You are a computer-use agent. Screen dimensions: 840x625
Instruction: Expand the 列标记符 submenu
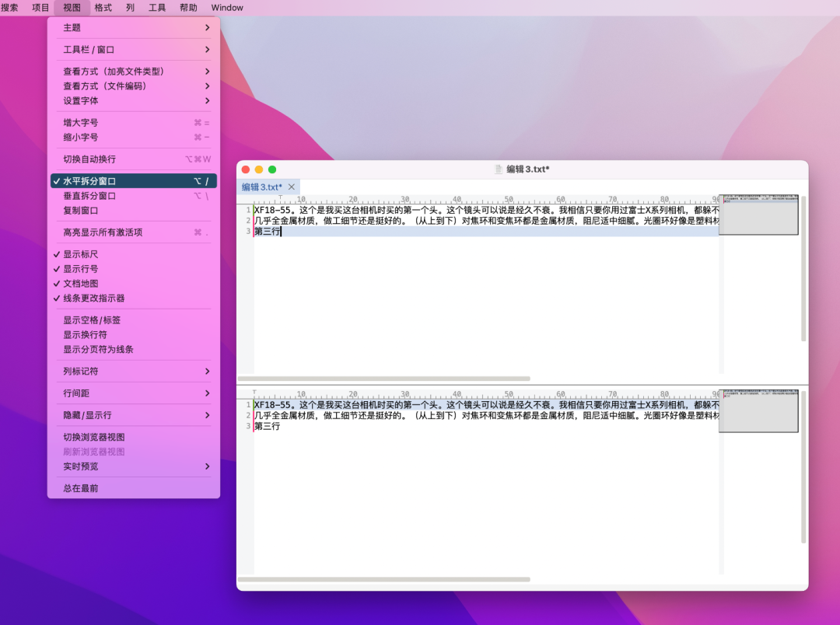[134, 371]
